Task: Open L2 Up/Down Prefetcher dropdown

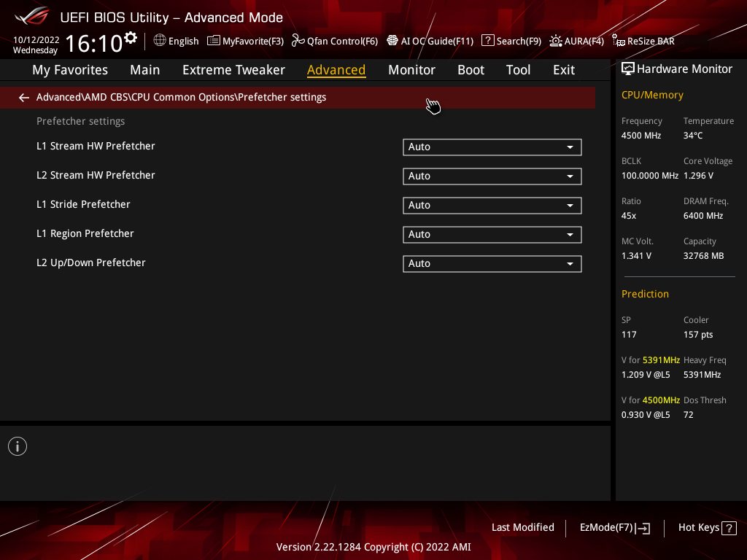Action: (492, 264)
